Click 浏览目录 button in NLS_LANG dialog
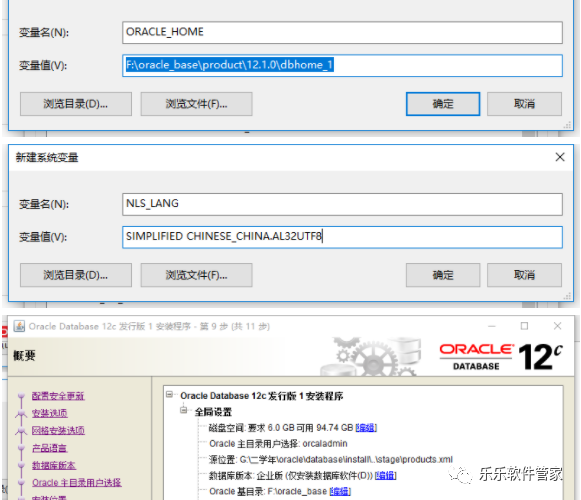 point(76,275)
